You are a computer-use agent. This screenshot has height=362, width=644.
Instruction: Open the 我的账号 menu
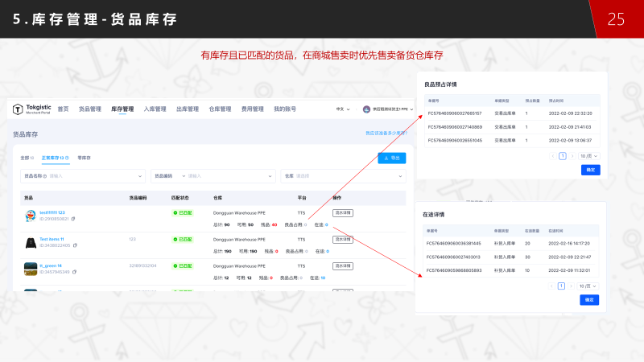[x=285, y=109]
